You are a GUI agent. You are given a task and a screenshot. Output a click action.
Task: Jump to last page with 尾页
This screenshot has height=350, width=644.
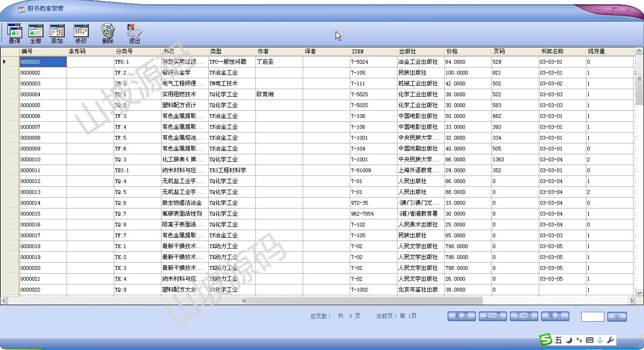pos(555,316)
